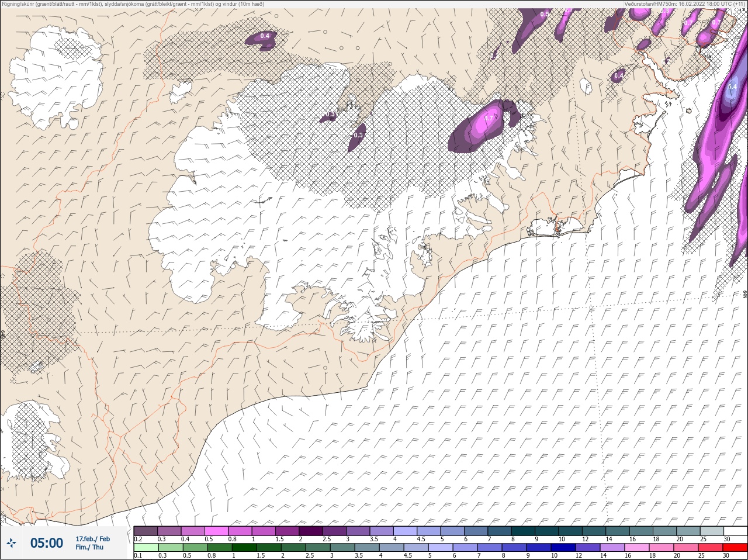
Task: Select the white upper legend swatch above 30
Action: click(735, 531)
